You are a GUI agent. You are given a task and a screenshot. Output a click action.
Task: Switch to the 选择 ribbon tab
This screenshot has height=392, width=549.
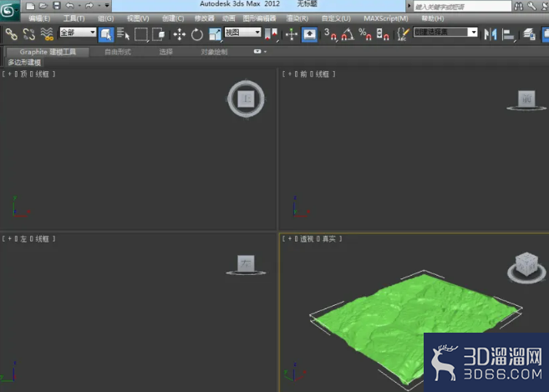pos(166,52)
